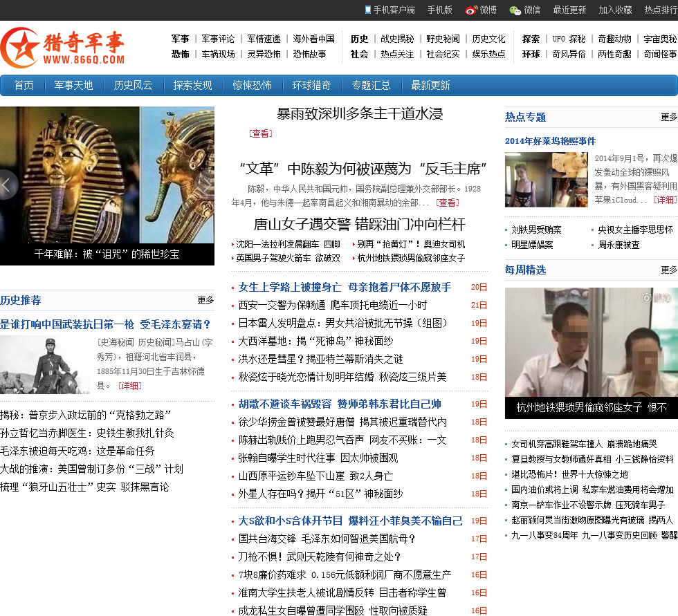Screen dimensions: 678x616
Task: Click the slideshow previous arrow
Action: coord(8,185)
